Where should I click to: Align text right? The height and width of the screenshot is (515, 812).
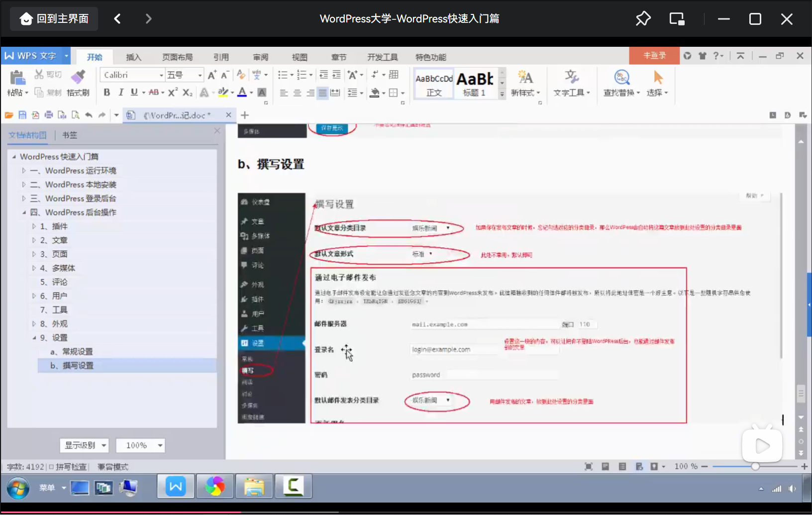[310, 93]
